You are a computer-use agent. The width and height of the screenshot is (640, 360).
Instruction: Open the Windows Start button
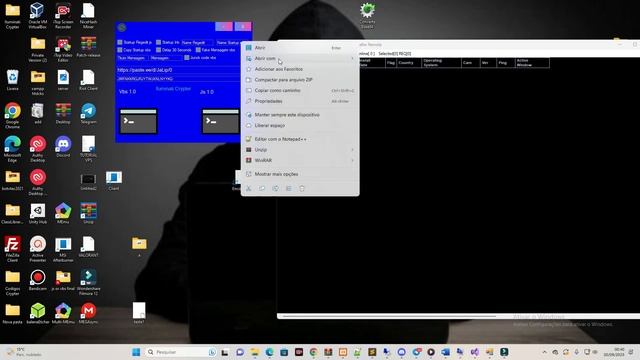pos(136,352)
